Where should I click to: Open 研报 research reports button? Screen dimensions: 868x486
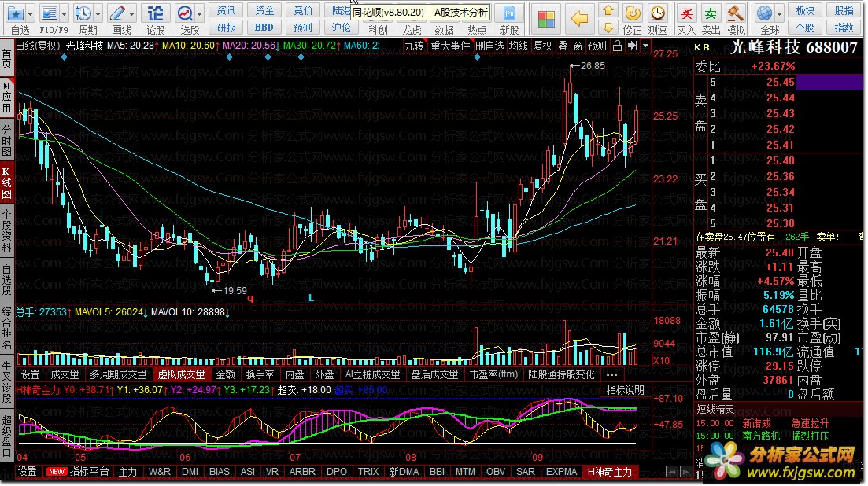click(226, 27)
